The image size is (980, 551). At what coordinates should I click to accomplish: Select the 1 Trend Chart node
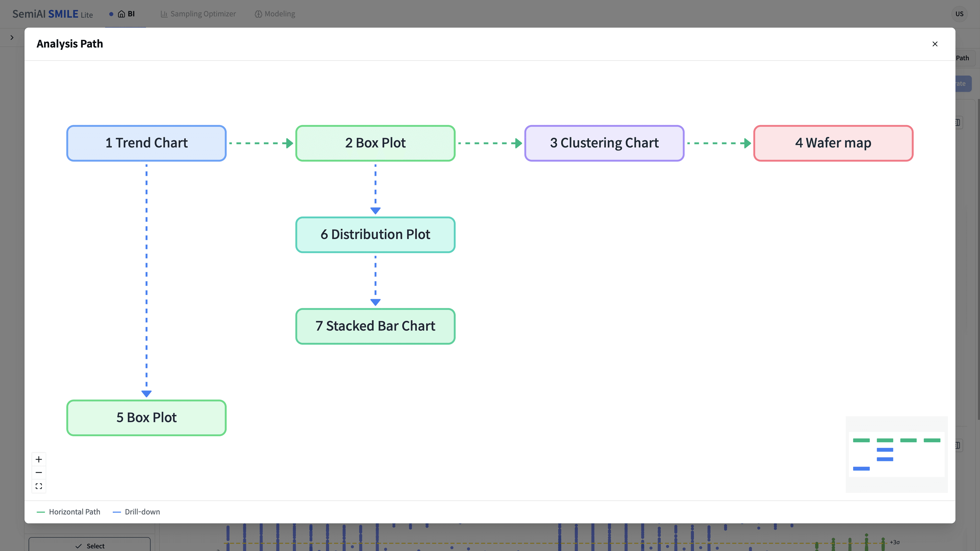pos(146,143)
